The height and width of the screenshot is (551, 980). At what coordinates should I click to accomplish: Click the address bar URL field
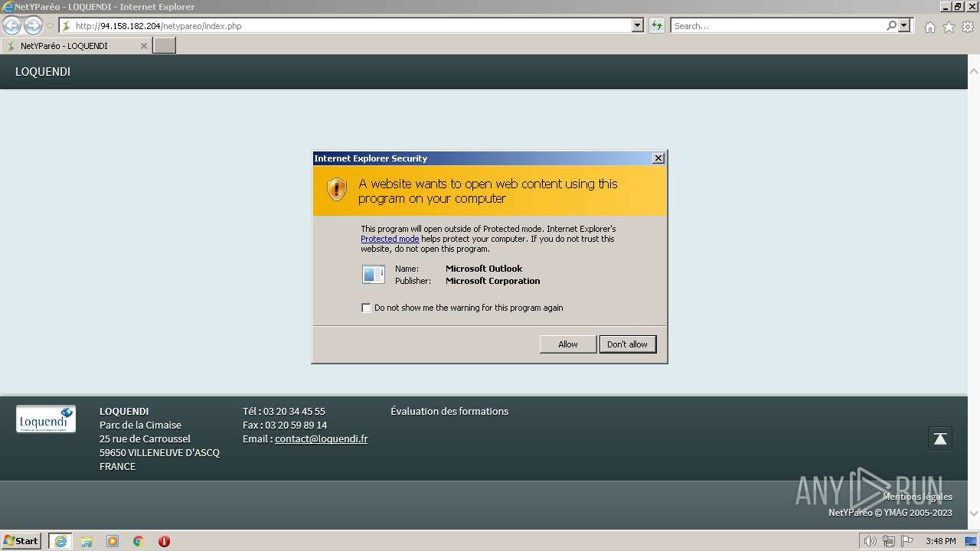pos(345,25)
